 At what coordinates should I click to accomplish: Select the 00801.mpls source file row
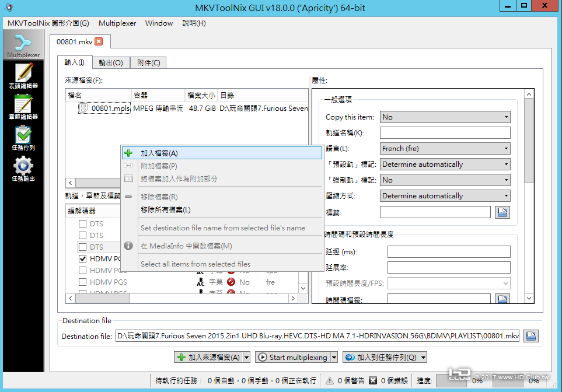click(x=187, y=108)
